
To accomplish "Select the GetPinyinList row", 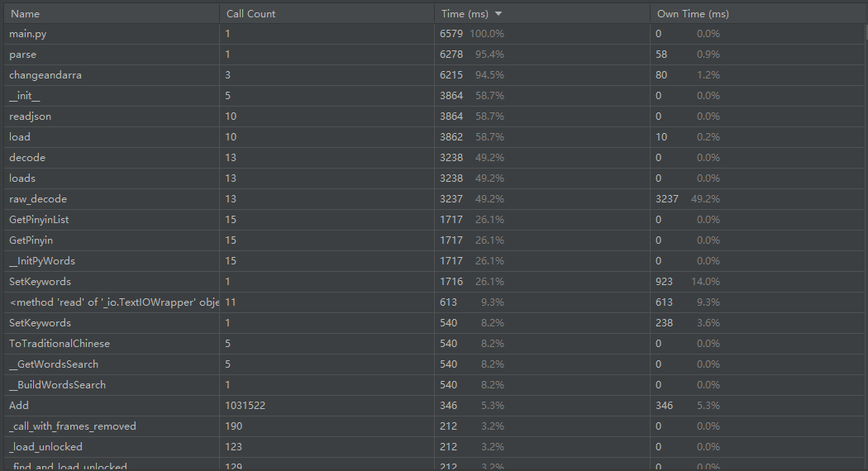I will [x=434, y=220].
